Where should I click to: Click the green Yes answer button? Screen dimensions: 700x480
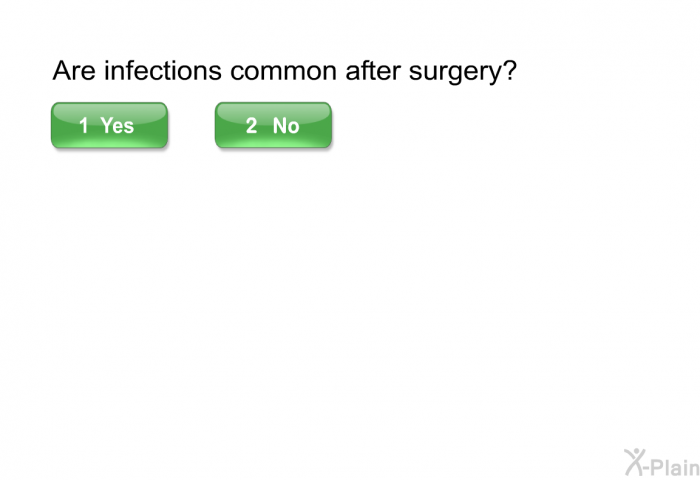(109, 125)
